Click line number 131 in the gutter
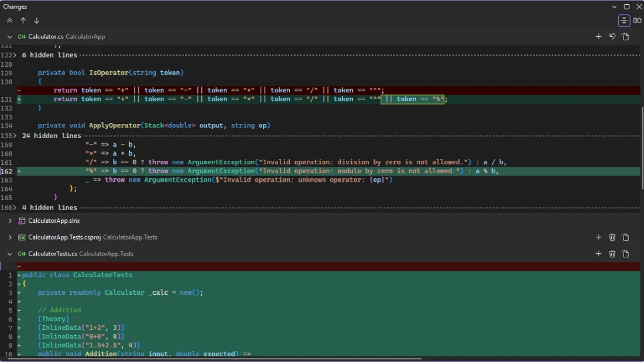Screen dimensions: 644x362 6,99
